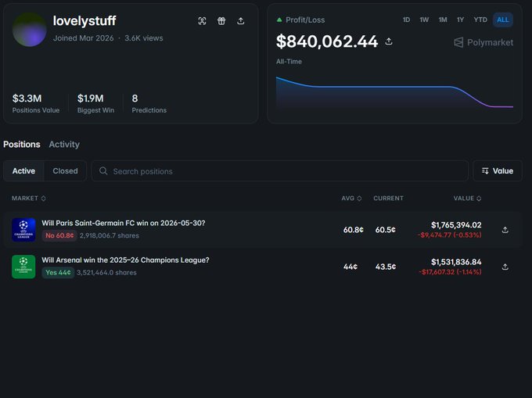Show Active positions

point(23,171)
